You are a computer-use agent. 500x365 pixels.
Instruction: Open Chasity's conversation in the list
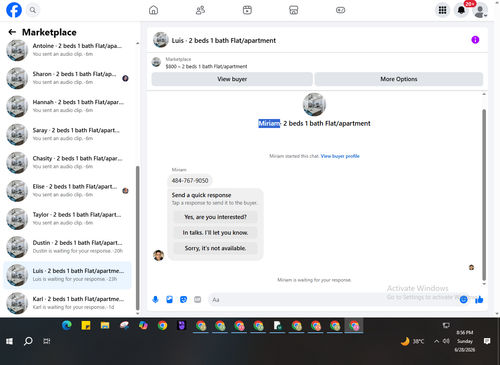(67, 162)
